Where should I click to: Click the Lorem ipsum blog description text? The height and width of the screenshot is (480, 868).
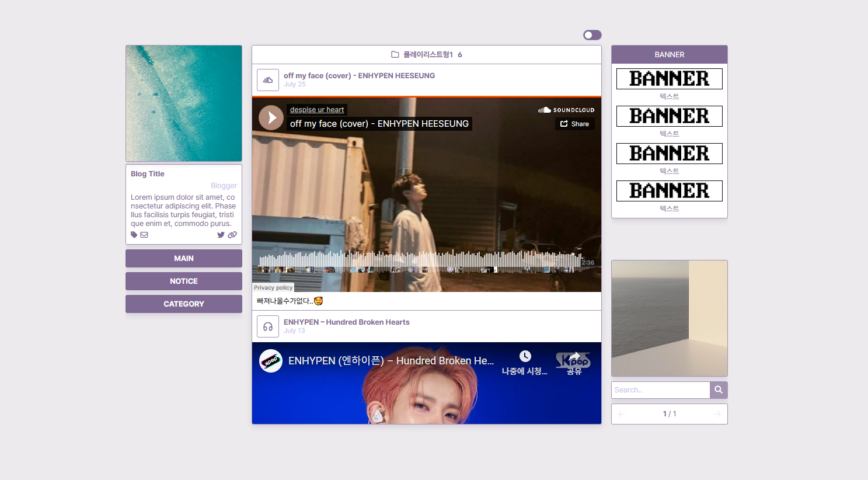[x=183, y=210]
